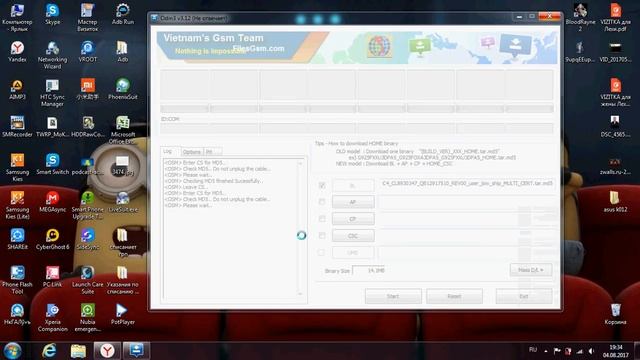Open the Корзина recycle bin
The image size is (640, 360).
(x=615, y=315)
